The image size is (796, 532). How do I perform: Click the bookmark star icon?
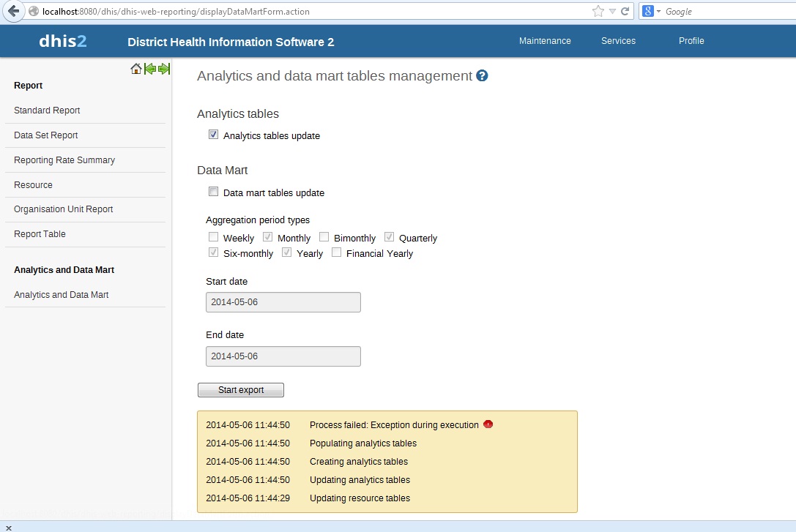(598, 11)
